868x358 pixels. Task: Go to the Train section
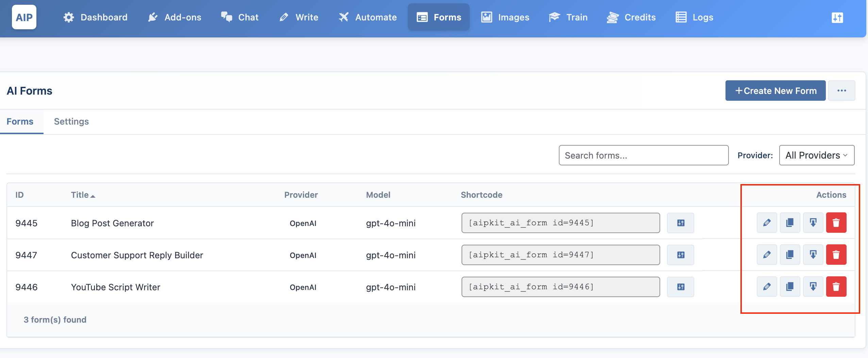[x=568, y=17]
